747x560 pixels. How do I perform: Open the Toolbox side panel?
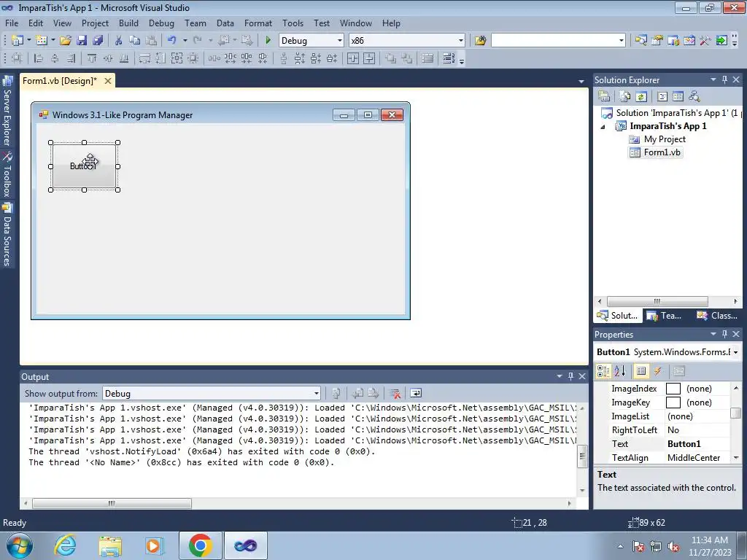click(7, 174)
